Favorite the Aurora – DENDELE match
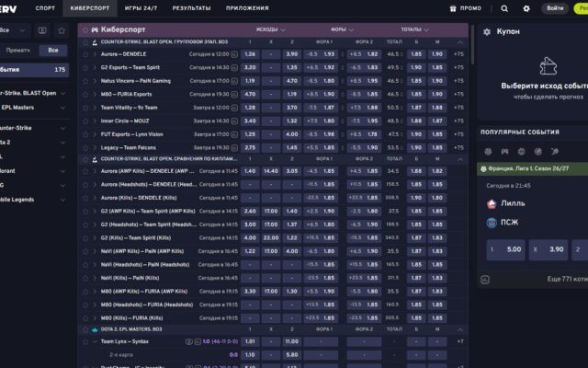This screenshot has height=368, width=588. pyautogui.click(x=85, y=54)
